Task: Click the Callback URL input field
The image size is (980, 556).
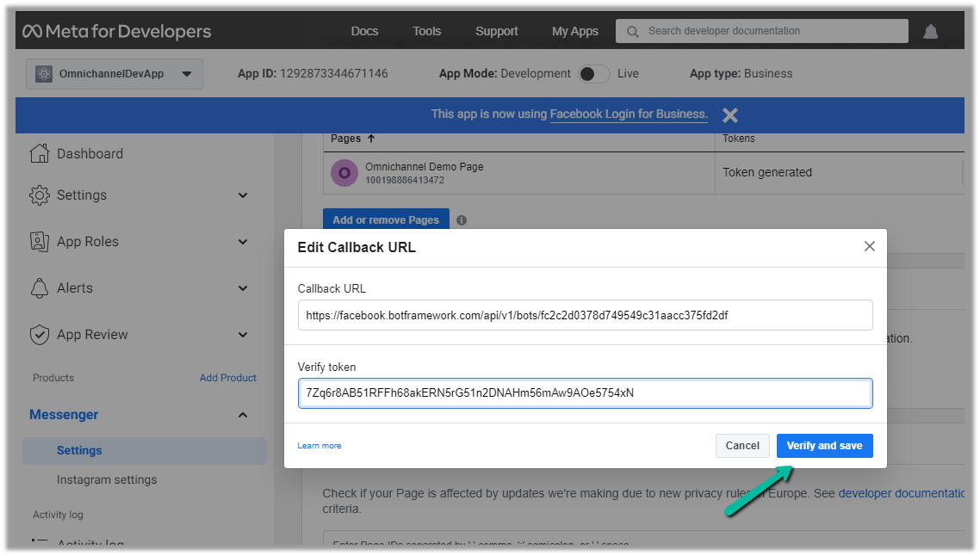Action: click(x=585, y=315)
